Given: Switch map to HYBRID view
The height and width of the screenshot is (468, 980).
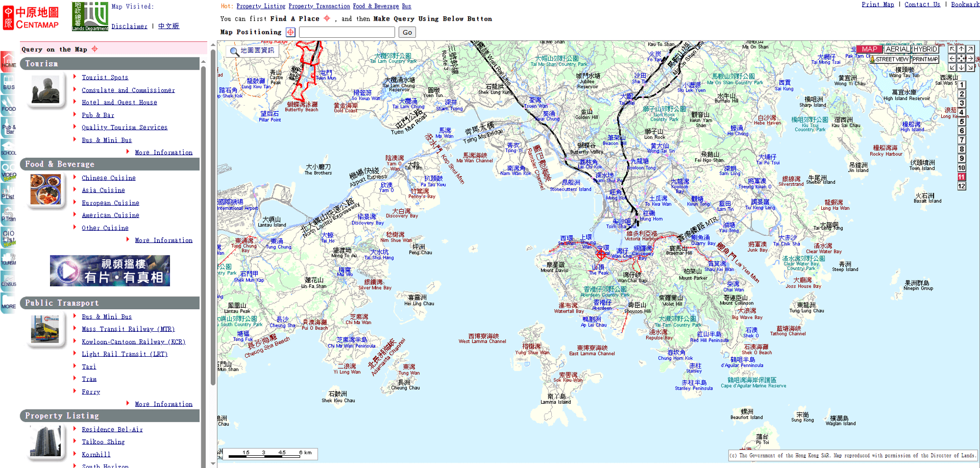Looking at the screenshot, I should pyautogui.click(x=925, y=49).
